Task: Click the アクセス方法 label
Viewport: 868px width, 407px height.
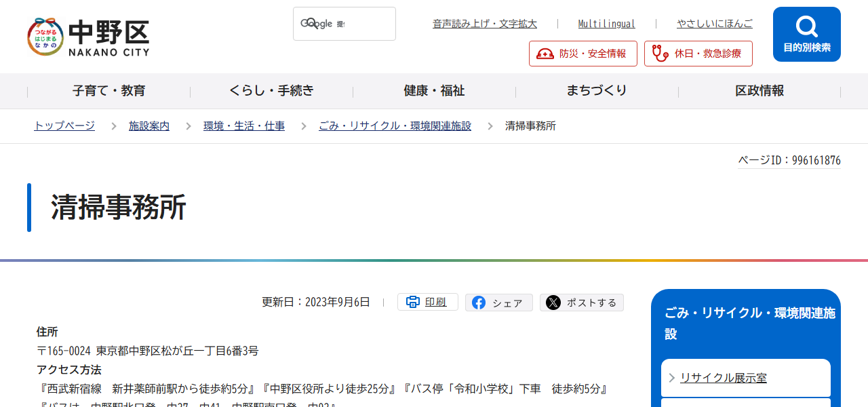Action: coord(68,370)
